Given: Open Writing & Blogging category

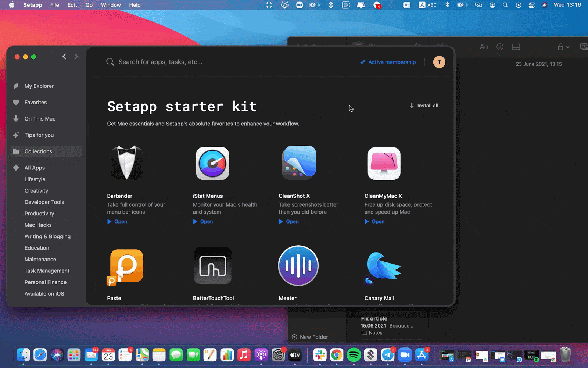Looking at the screenshot, I should (x=47, y=236).
